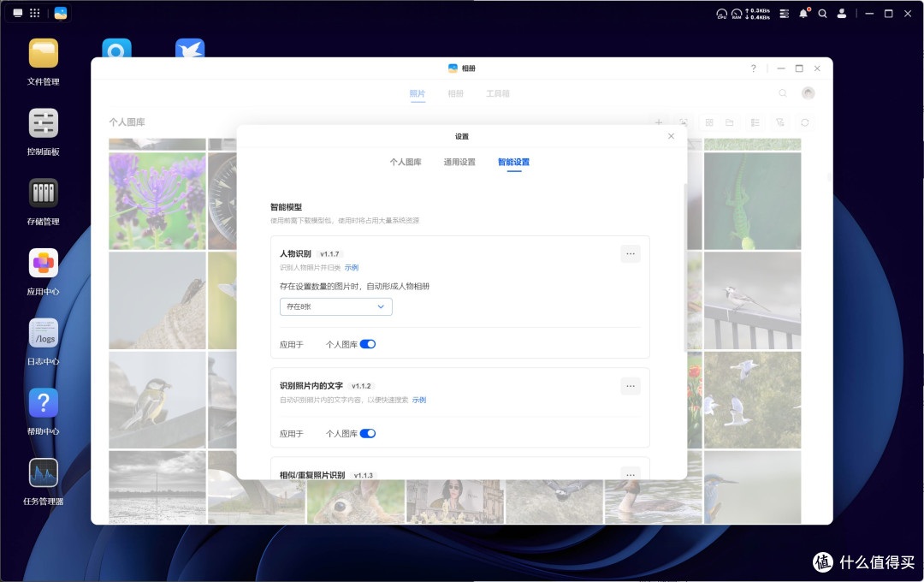Open the user account icon in system tray
Screen dimensions: 924x582
pyautogui.click(x=842, y=13)
